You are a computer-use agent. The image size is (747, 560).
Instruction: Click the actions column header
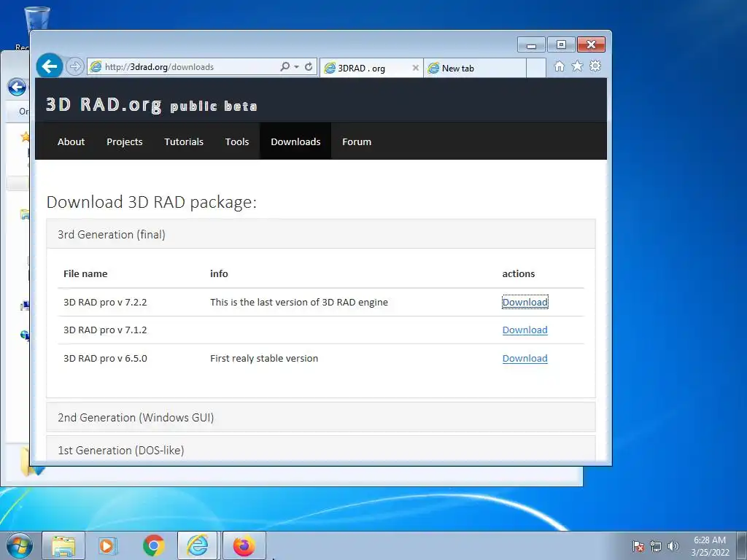519,274
